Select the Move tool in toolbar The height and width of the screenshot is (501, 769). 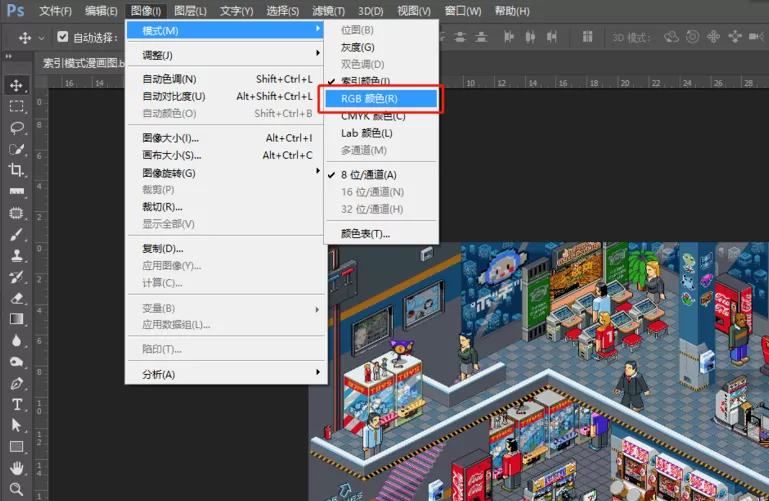coord(16,85)
